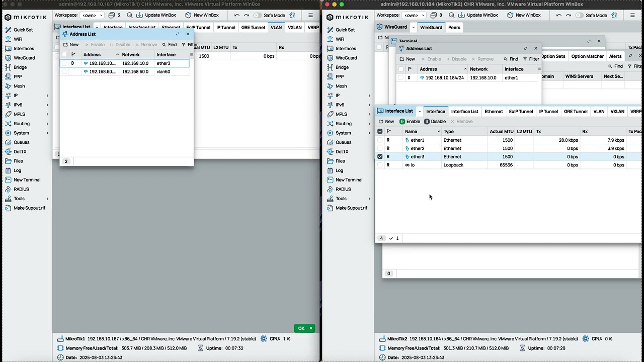Screen dimensions: 644x362
Task: Sort by Name column in right Interface List
Action: pos(423,131)
